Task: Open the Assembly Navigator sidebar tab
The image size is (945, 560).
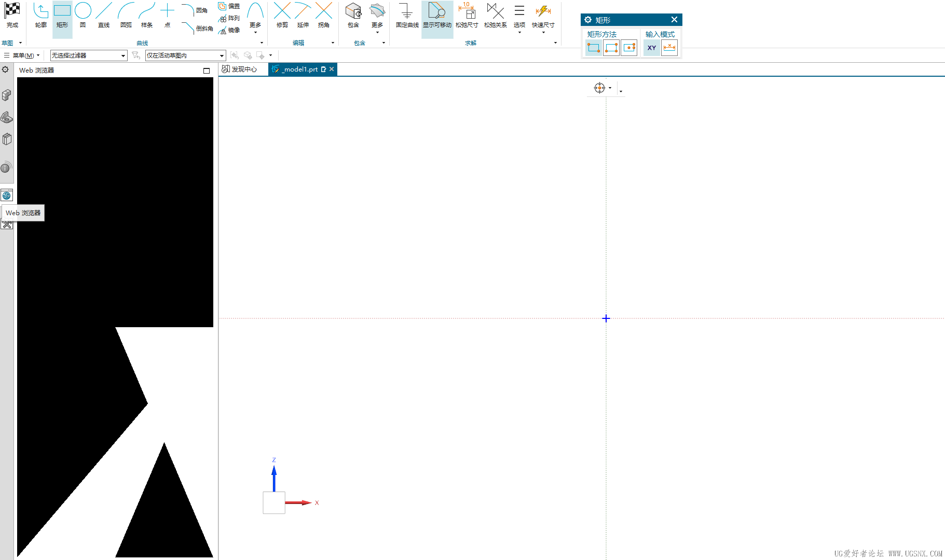Action: pyautogui.click(x=7, y=95)
